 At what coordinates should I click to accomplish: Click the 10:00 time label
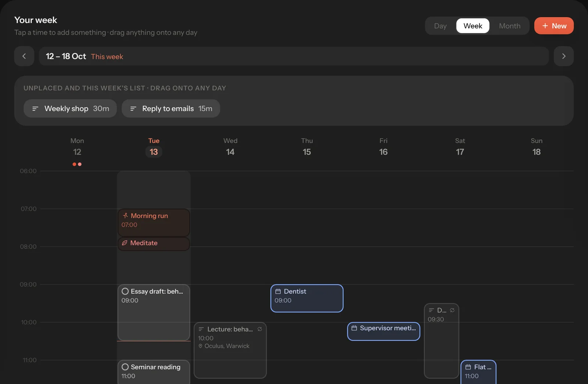click(x=29, y=323)
